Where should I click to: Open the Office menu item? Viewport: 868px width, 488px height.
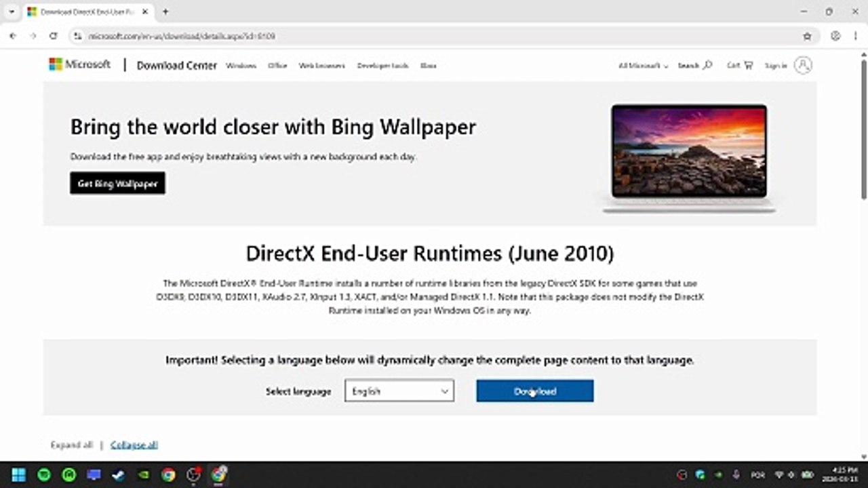(277, 66)
